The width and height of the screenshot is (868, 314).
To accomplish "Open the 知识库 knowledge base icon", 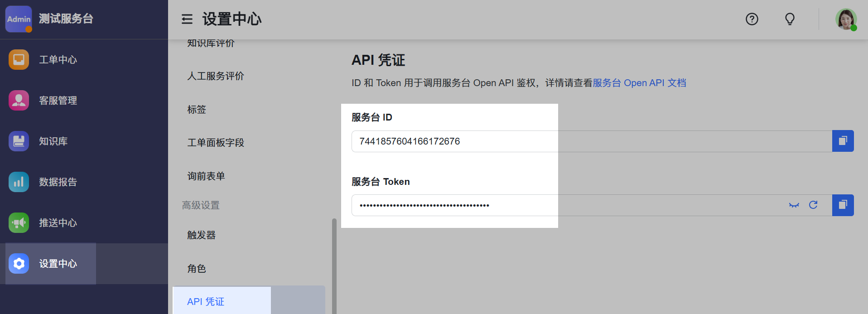I will tap(19, 141).
